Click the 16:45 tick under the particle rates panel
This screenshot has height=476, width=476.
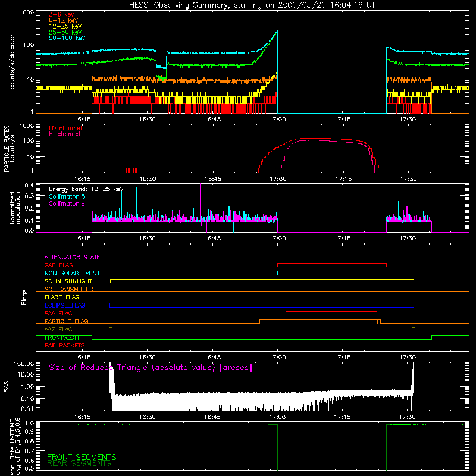pos(212,179)
